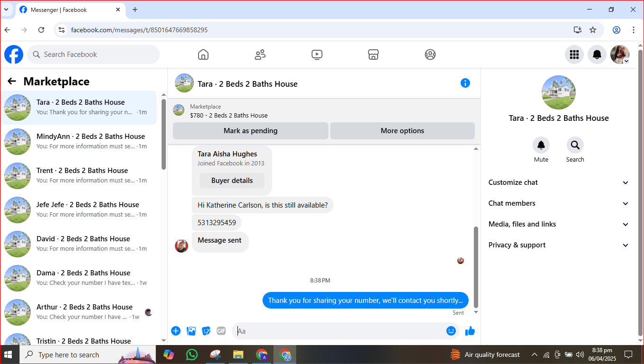644x364 pixels.
Task: Expand Customize chat section
Action: point(559,182)
